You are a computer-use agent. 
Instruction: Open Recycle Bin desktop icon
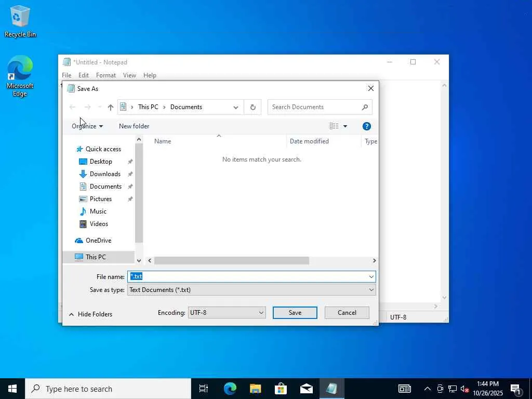[20, 21]
